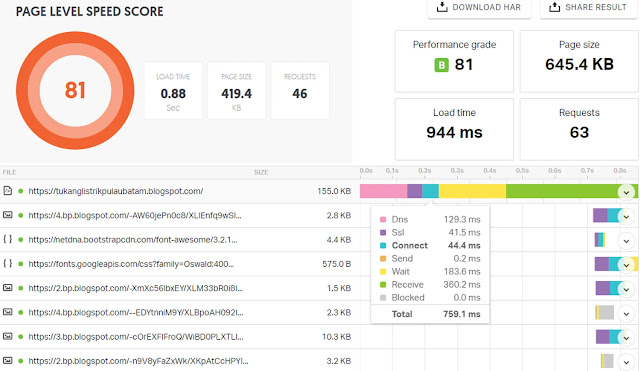Click the Share Result button

[x=588, y=7]
